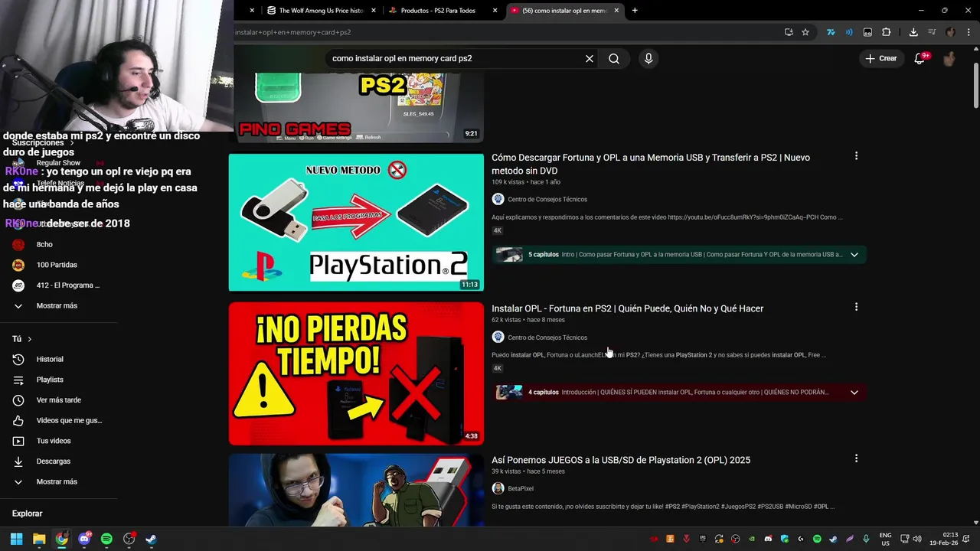Open the ENG US language switcher
Viewport: 980px width, 551px height.
885,539
